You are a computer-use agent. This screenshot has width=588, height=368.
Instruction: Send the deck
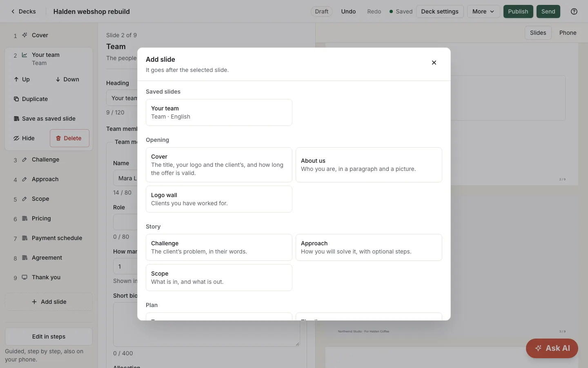coord(548,11)
